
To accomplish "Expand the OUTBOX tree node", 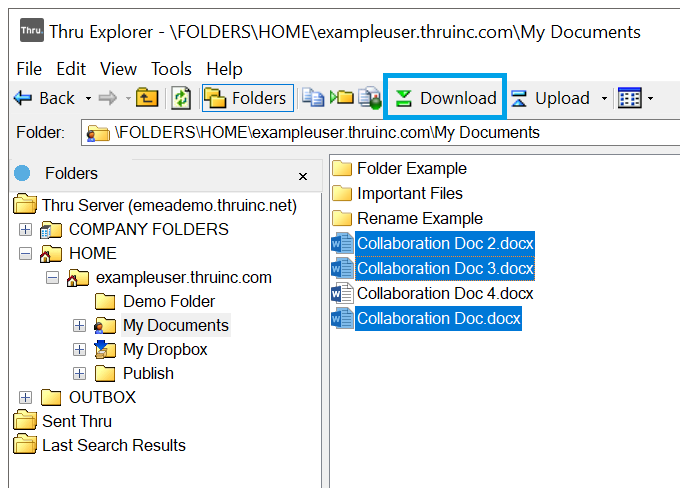I will click(26, 398).
